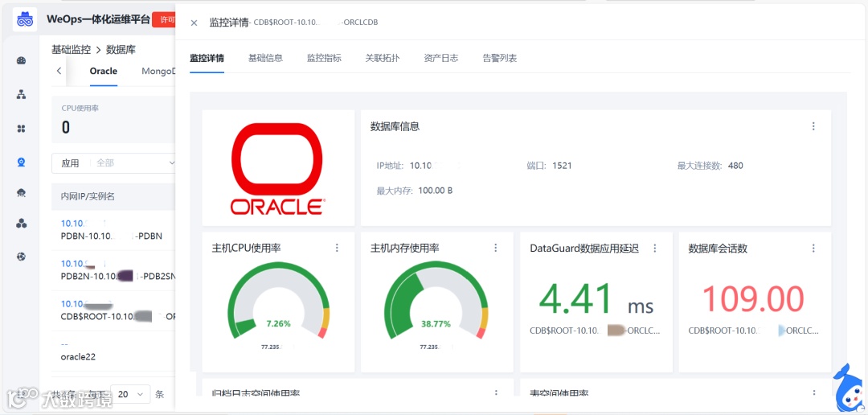Click the mascot assistant icon
Viewport: 868px width, 415px height.
[x=850, y=387]
